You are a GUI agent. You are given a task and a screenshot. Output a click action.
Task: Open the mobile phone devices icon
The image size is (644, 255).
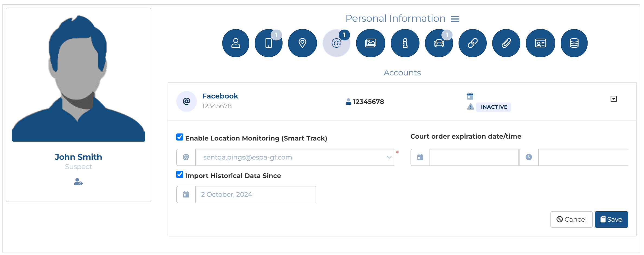coord(268,43)
